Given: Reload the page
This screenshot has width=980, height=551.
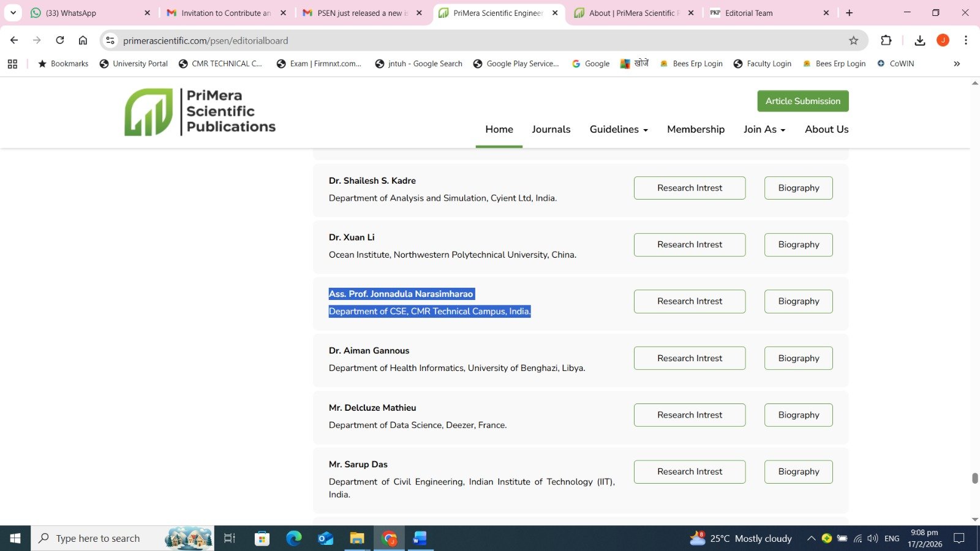Looking at the screenshot, I should tap(60, 40).
